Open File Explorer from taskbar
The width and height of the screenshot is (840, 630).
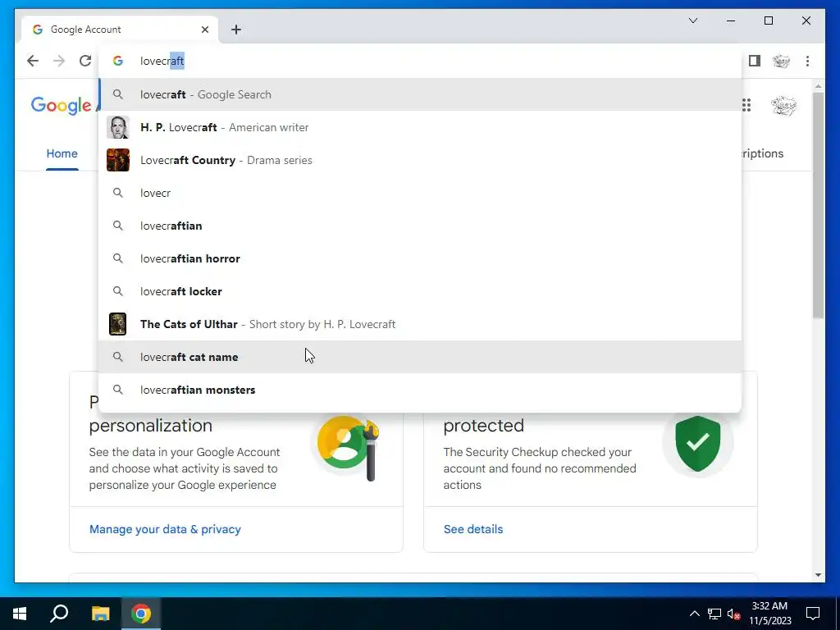(100, 614)
